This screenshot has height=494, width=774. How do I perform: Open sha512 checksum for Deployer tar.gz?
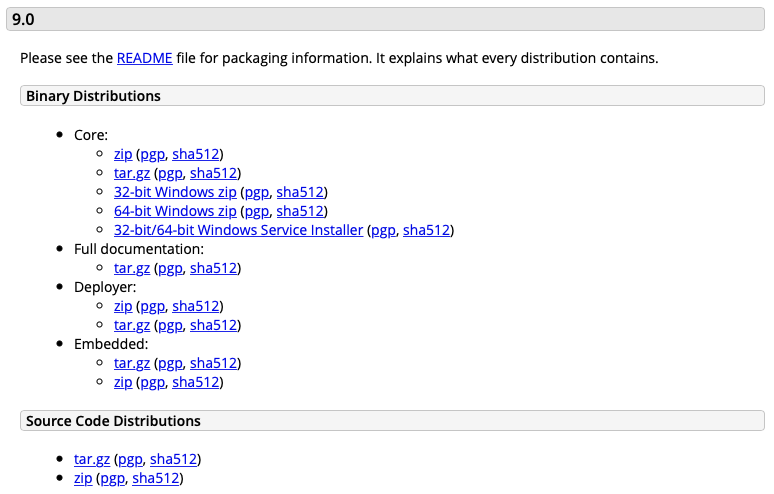point(213,325)
